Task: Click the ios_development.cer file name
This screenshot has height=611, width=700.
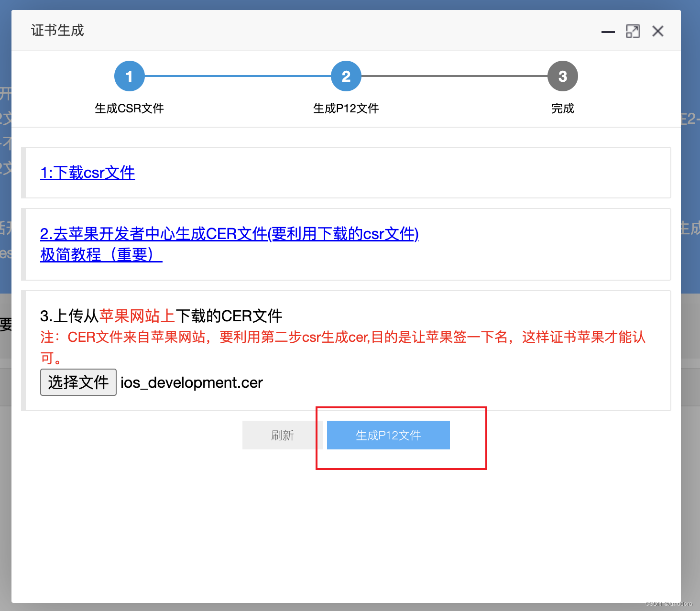Action: point(192,382)
